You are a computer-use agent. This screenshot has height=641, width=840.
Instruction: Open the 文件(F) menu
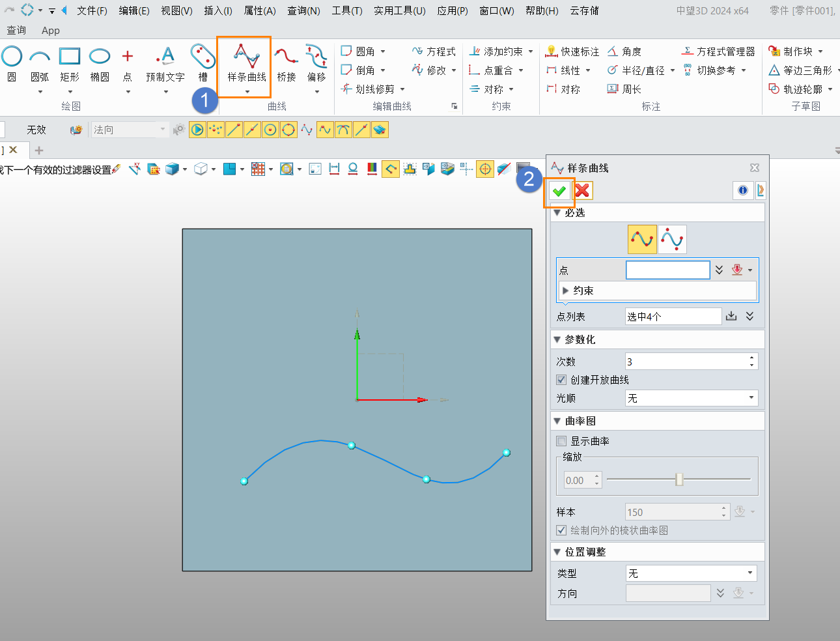[92, 10]
